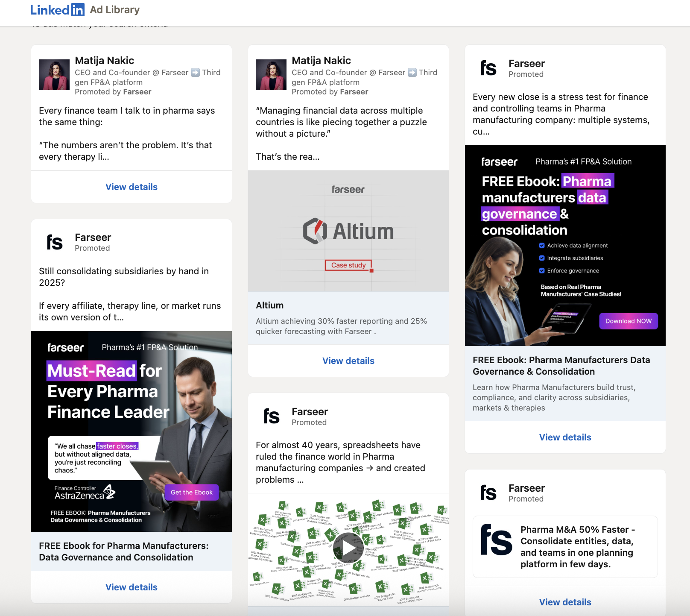
Task: Click Matija Nakic's profile photo on second ad
Action: (x=270, y=75)
